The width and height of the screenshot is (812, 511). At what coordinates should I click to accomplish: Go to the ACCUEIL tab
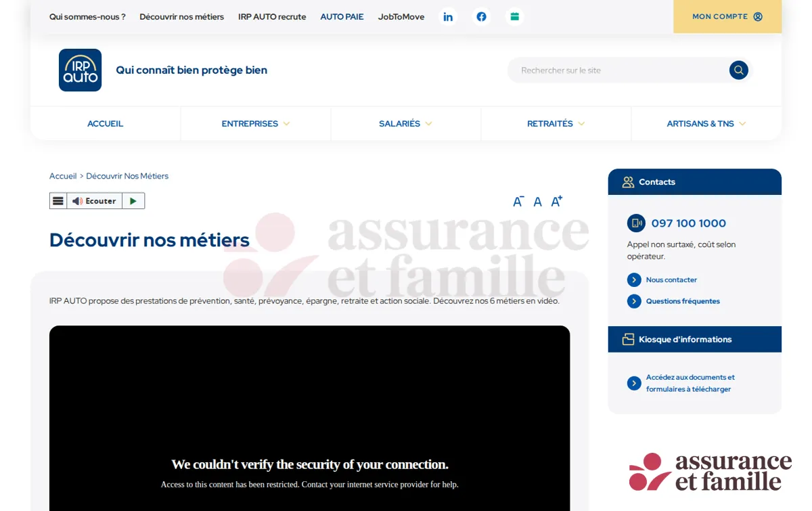pos(106,124)
